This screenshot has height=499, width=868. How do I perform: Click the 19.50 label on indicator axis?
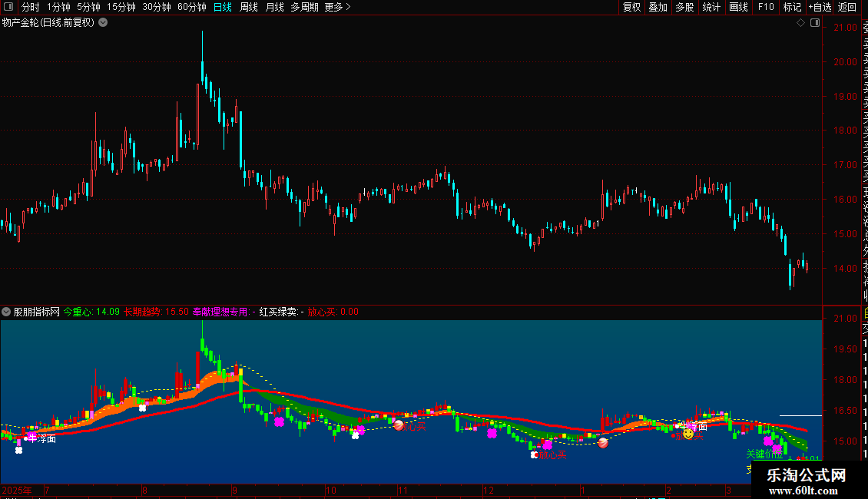tap(845, 349)
